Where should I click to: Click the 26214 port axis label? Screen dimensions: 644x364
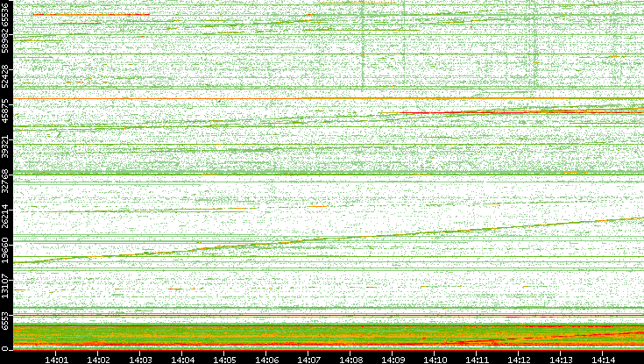pyautogui.click(x=4, y=216)
